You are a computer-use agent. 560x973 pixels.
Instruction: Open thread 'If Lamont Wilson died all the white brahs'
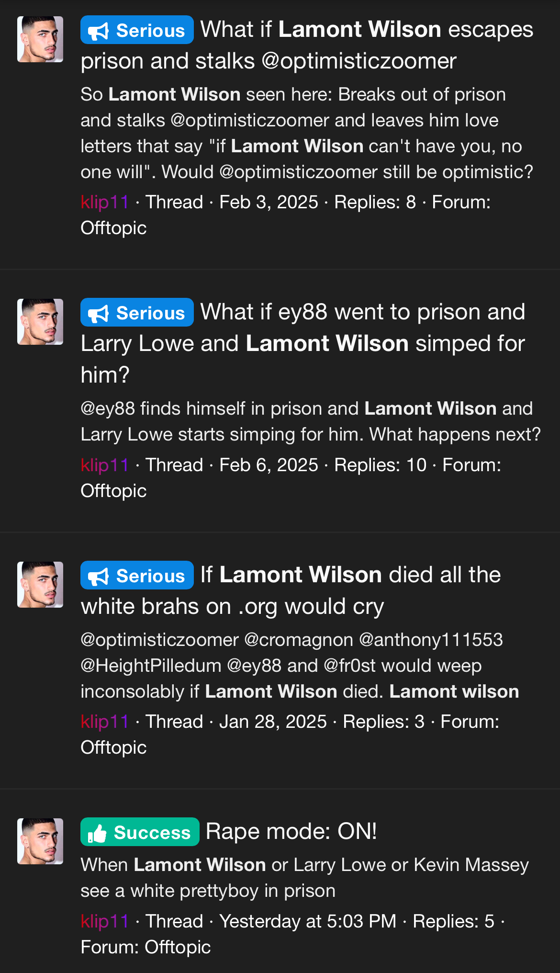pos(350,576)
